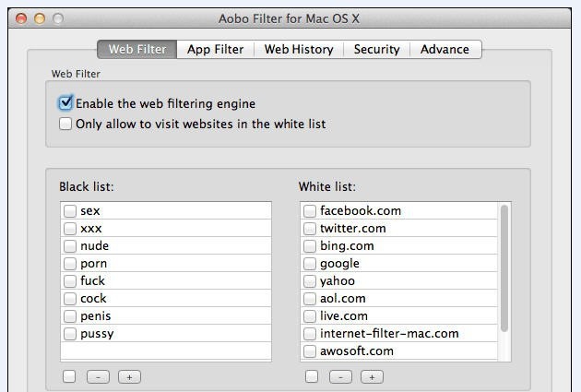Go to the Security tab

(x=376, y=49)
